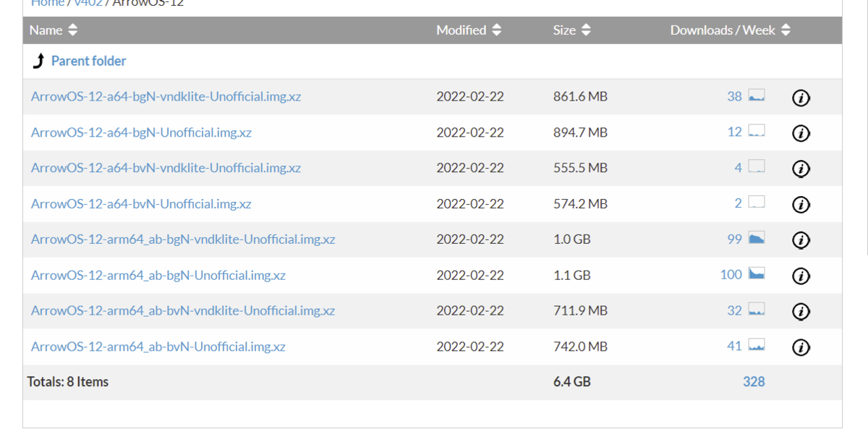This screenshot has height=429, width=868.
Task: Open info icon for ArrowOS-12-a64-bgN-vndklite file
Action: point(801,97)
